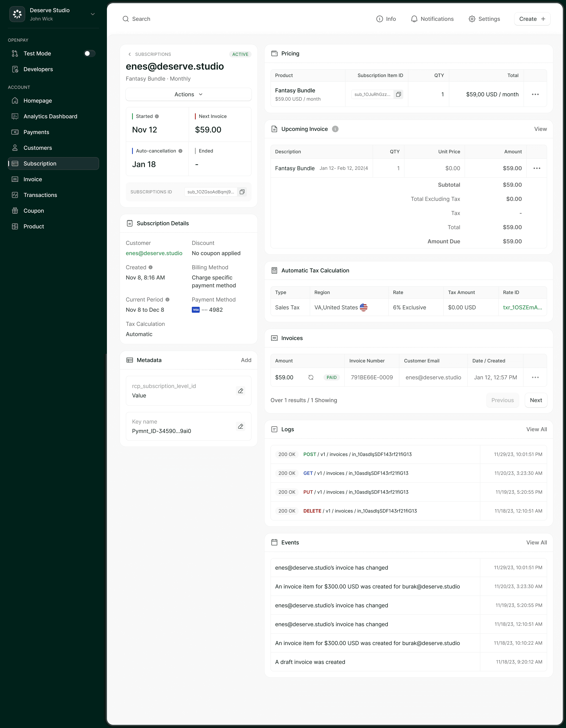Open the Notifications panel

[x=432, y=19]
